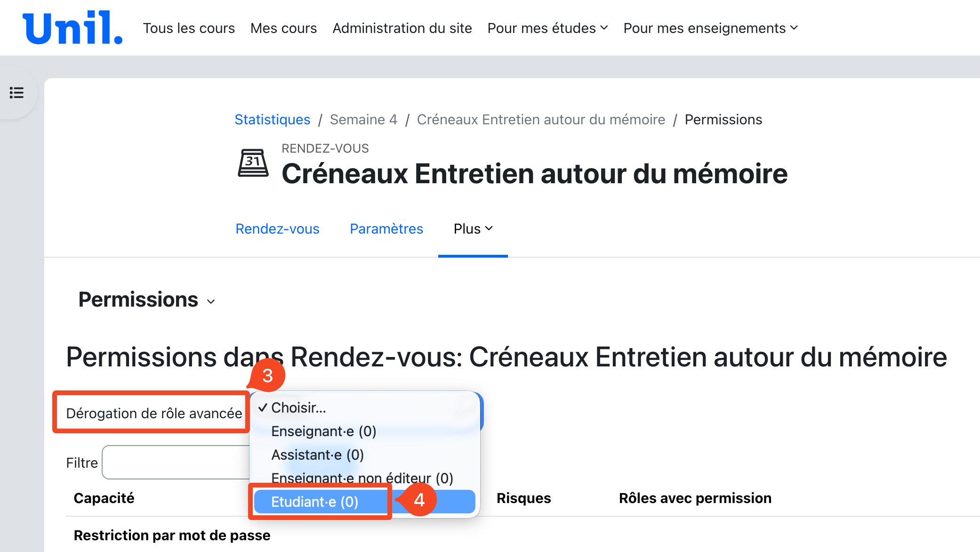Viewport: 980px width, 552px height.
Task: Select Enseignant·e non éditeur (0) option
Action: pyautogui.click(x=362, y=478)
